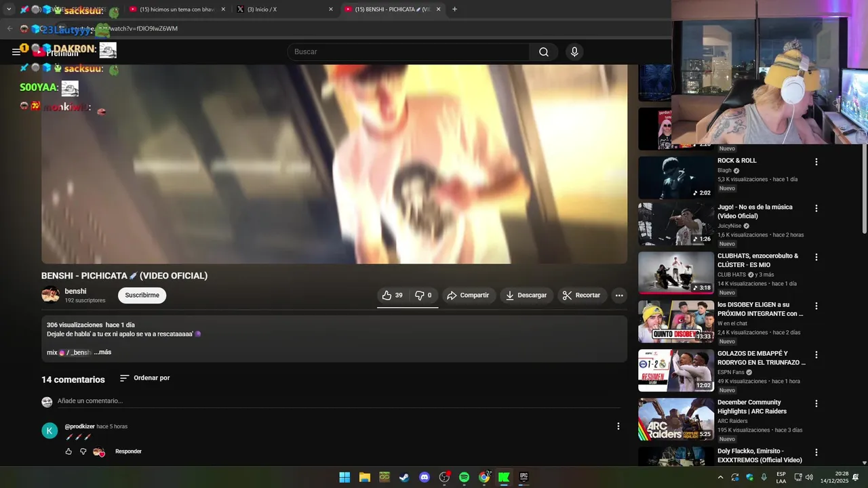
Task: Open File Explorer from the taskbar
Action: [364, 477]
